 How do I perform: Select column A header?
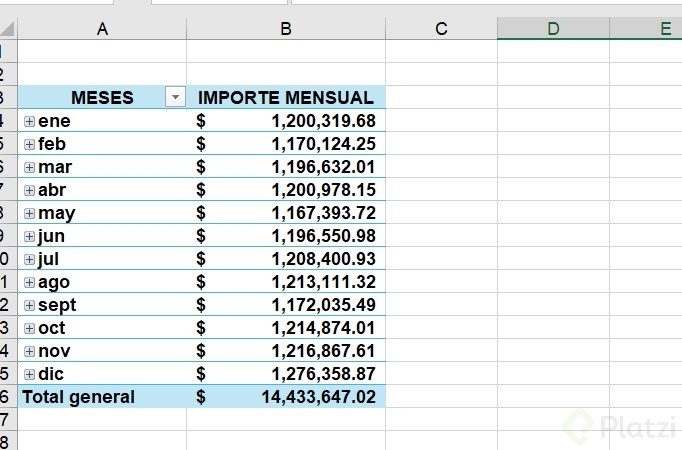pyautogui.click(x=102, y=29)
